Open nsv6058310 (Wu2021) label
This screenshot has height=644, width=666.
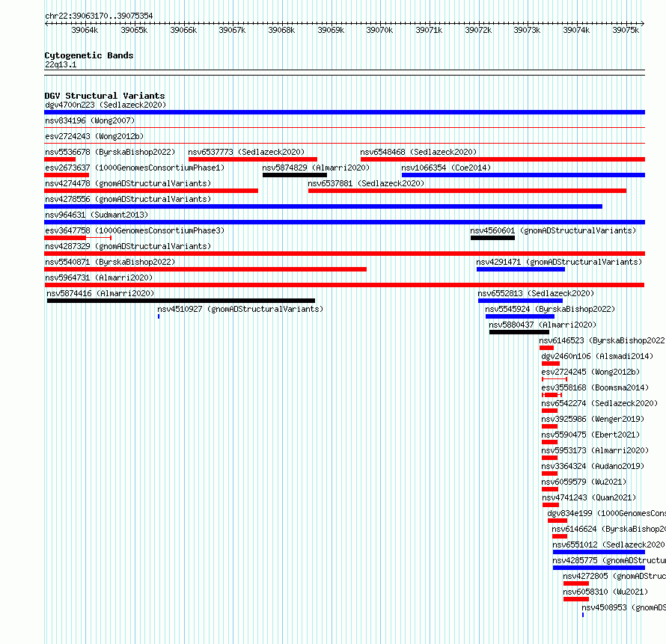[x=605, y=592]
